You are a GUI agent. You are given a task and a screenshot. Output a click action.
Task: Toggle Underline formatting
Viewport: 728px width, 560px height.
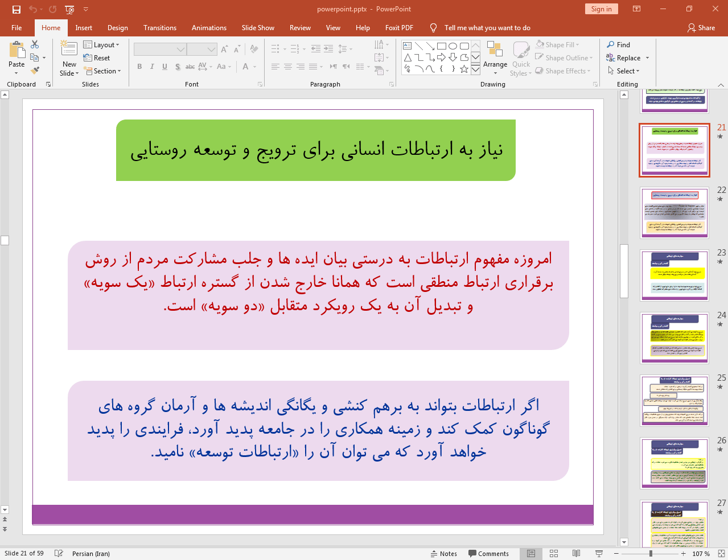click(164, 67)
